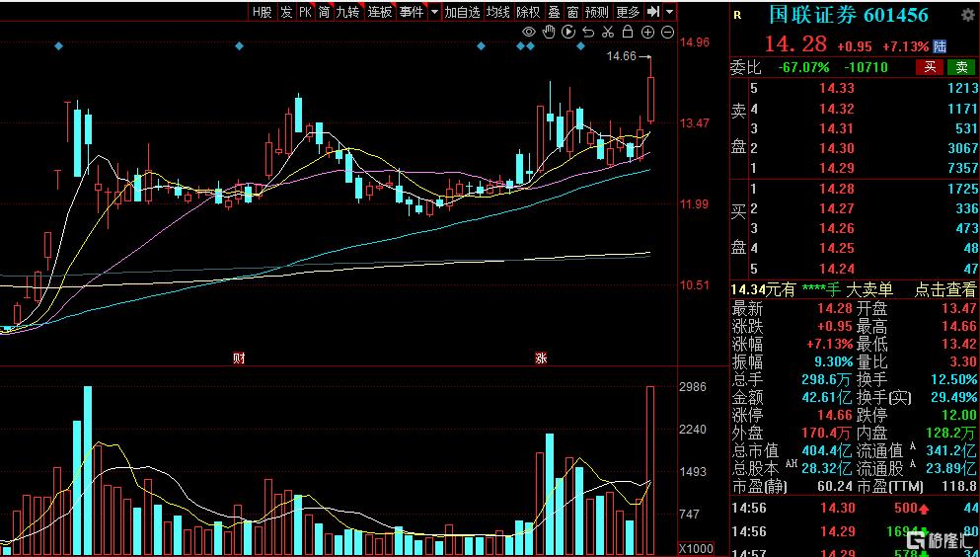
Task: Click the 换手 turnover value 12.50%
Action: (x=953, y=379)
